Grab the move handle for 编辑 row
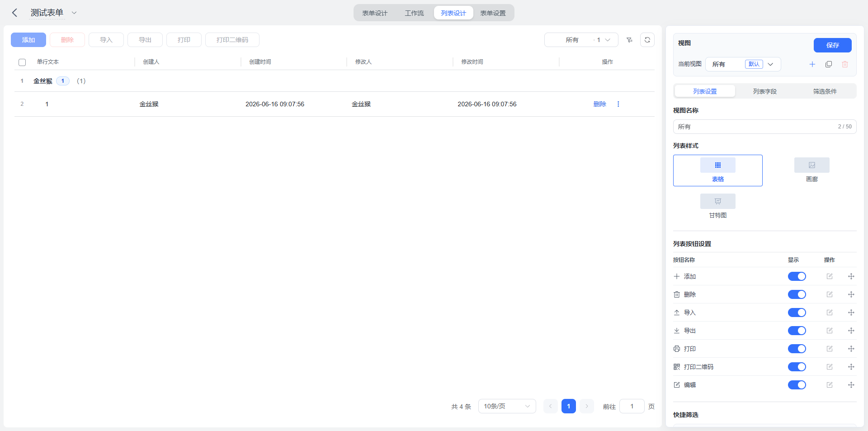 (851, 385)
